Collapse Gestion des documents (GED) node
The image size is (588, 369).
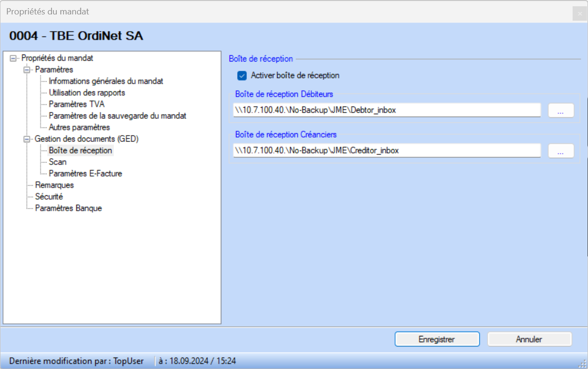(x=27, y=139)
